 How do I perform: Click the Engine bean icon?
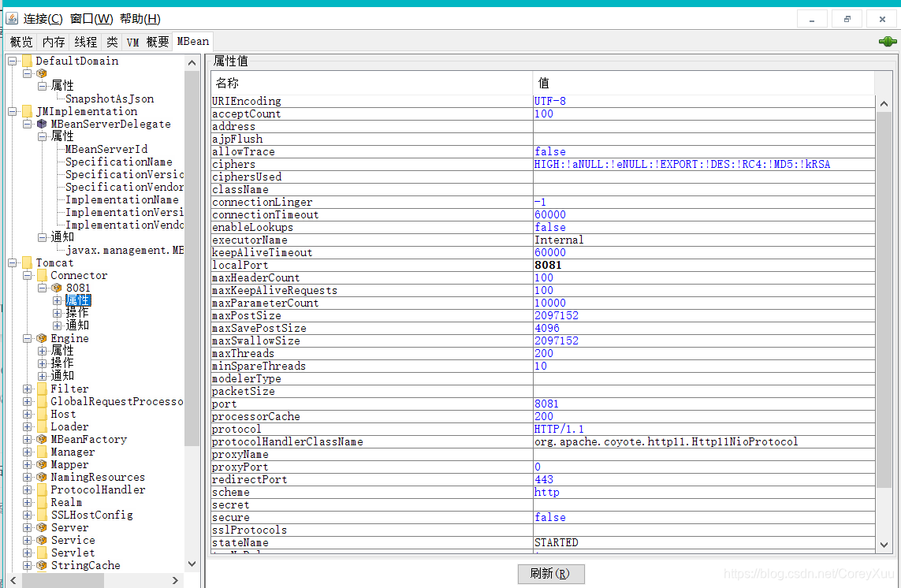(x=42, y=339)
